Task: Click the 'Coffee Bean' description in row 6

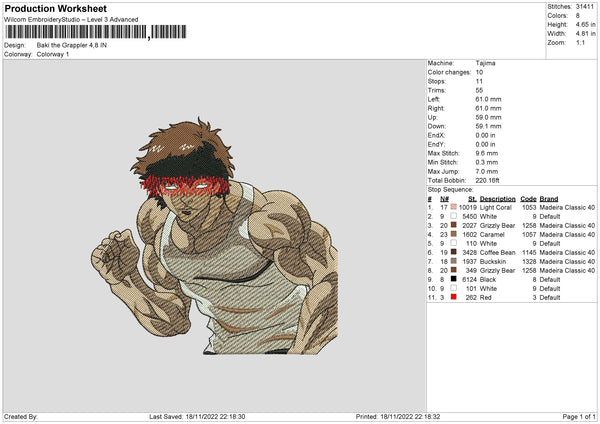Action: 497,253
